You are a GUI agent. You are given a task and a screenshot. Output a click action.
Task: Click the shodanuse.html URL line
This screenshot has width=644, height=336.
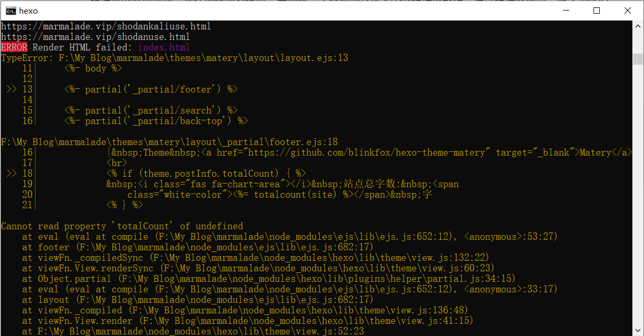point(95,37)
